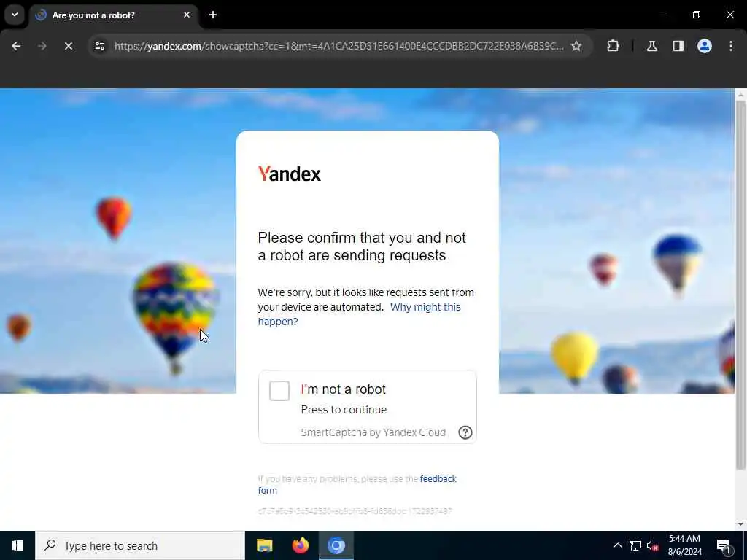Open the notification center icon
747x560 pixels.
tap(724, 546)
